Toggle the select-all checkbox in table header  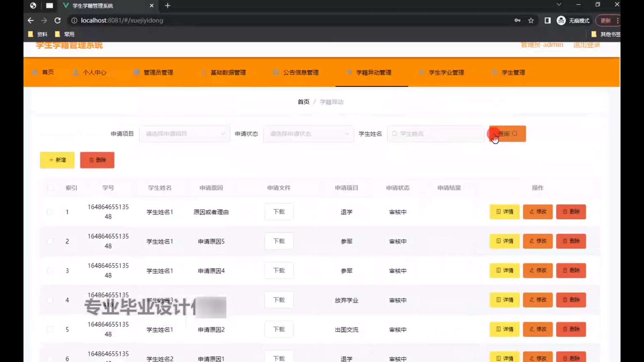[51, 188]
